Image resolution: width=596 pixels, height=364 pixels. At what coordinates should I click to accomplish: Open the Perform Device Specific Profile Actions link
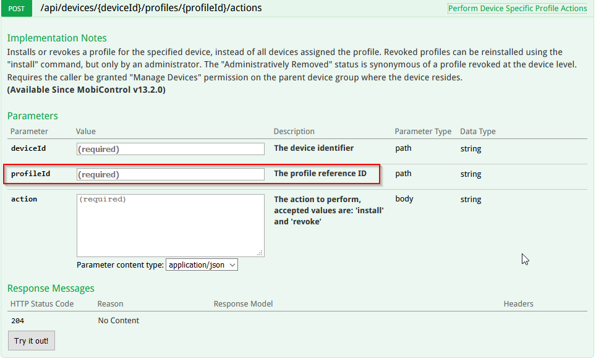[517, 8]
